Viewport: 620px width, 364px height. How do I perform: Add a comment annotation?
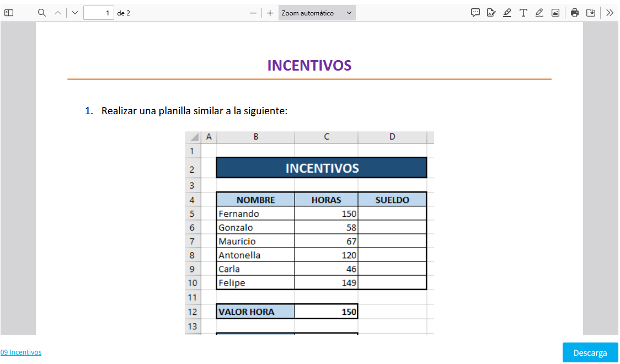475,13
